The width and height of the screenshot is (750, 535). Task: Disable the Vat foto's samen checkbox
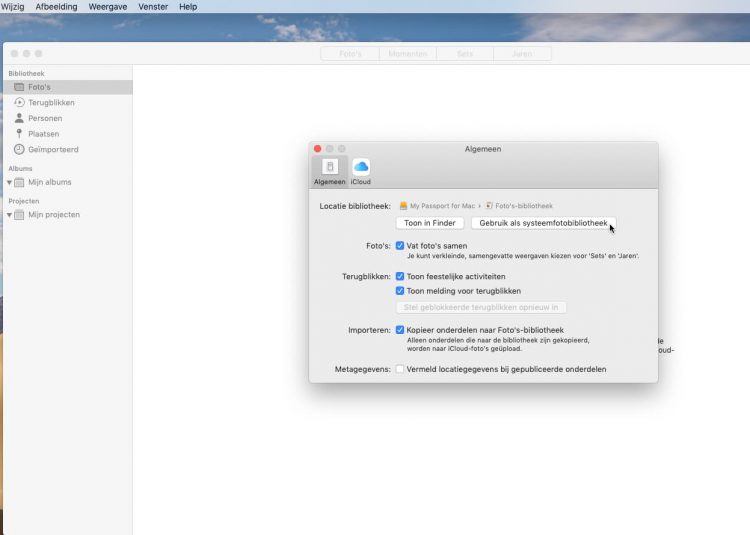click(400, 245)
